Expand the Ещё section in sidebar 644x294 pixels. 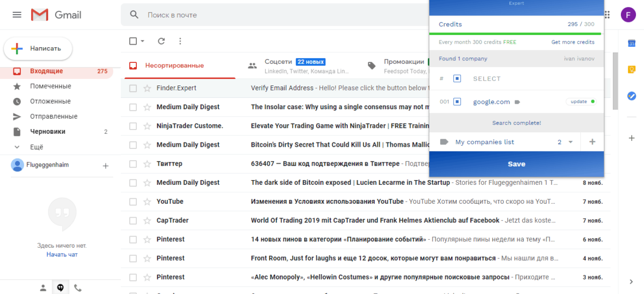(x=36, y=147)
